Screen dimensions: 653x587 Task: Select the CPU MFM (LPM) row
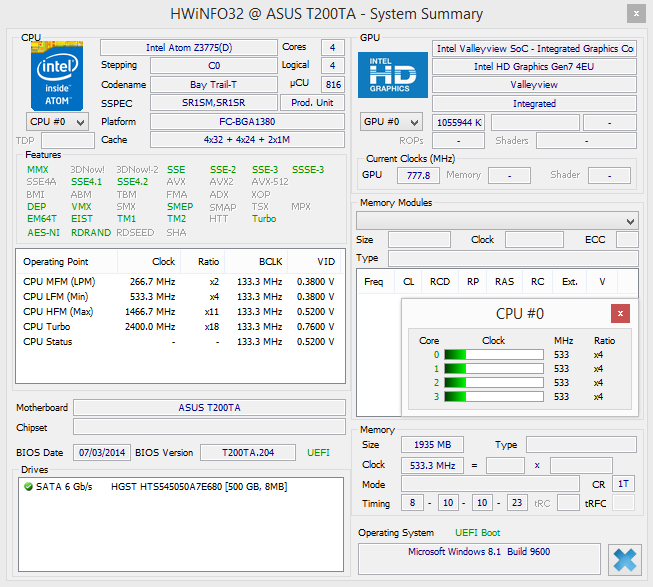click(179, 282)
